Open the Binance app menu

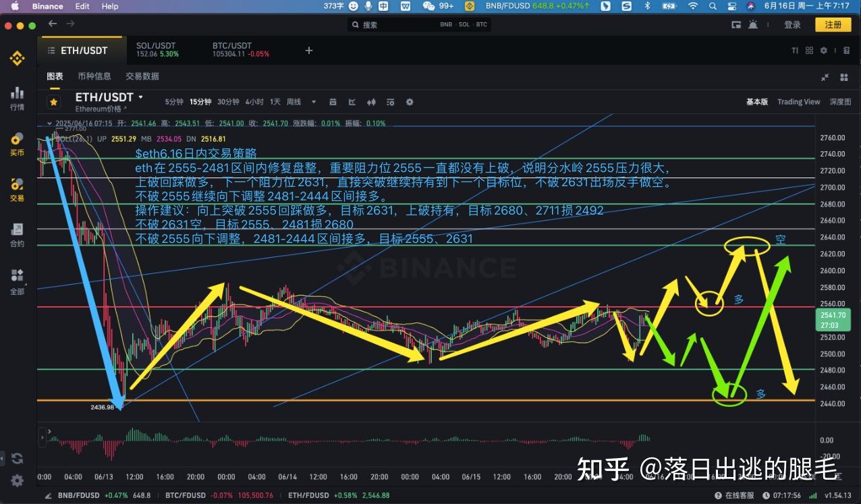point(47,6)
